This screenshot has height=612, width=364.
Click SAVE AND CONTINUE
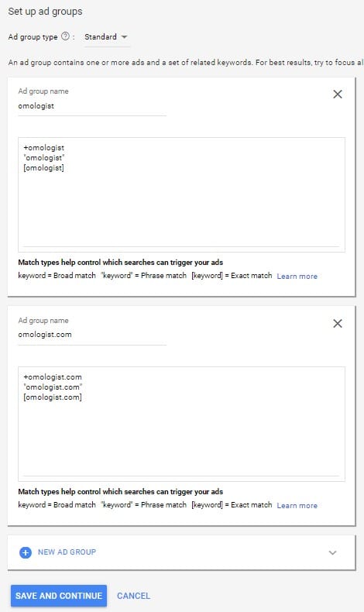59,596
